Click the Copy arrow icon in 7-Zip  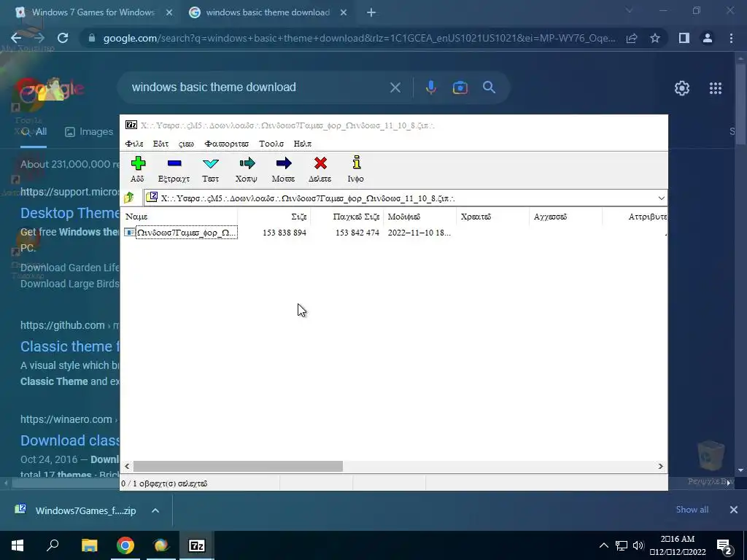click(x=247, y=163)
